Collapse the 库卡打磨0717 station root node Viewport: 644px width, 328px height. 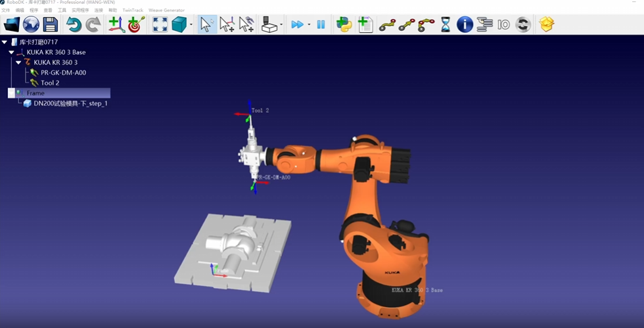tap(5, 42)
